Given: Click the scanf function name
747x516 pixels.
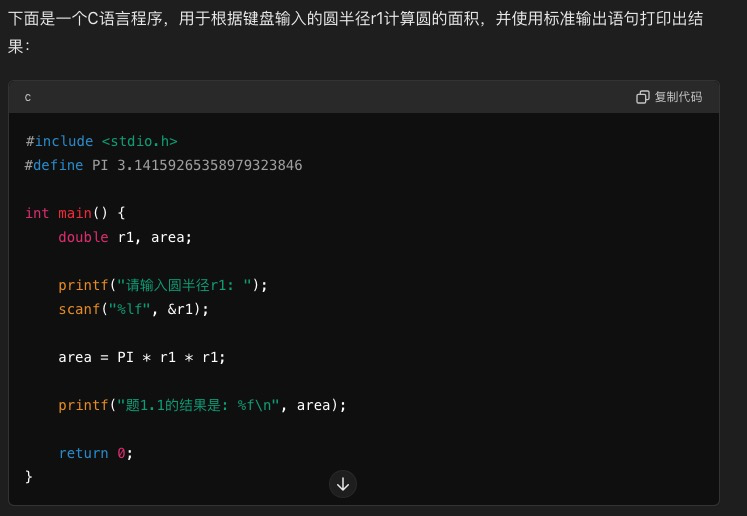Looking at the screenshot, I should coord(79,309).
